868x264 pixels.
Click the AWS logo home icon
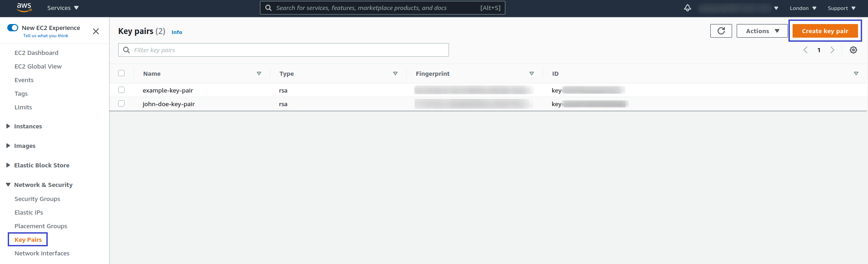(x=24, y=7)
